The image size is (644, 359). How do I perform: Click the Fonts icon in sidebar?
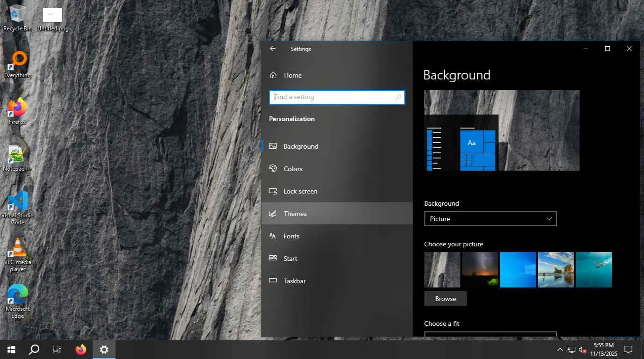273,236
